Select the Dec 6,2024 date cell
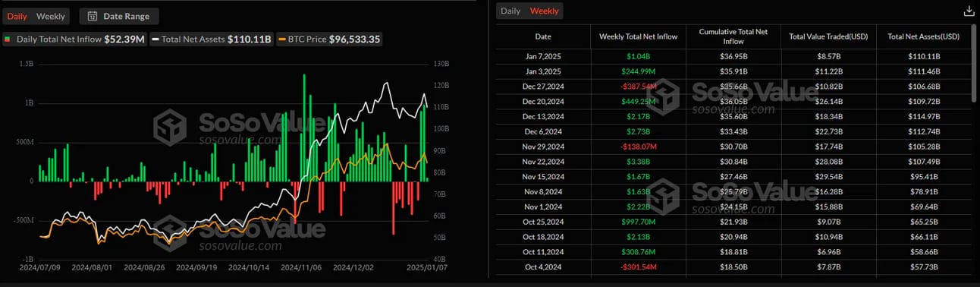Screen dimensions: 980x287 (543, 131)
